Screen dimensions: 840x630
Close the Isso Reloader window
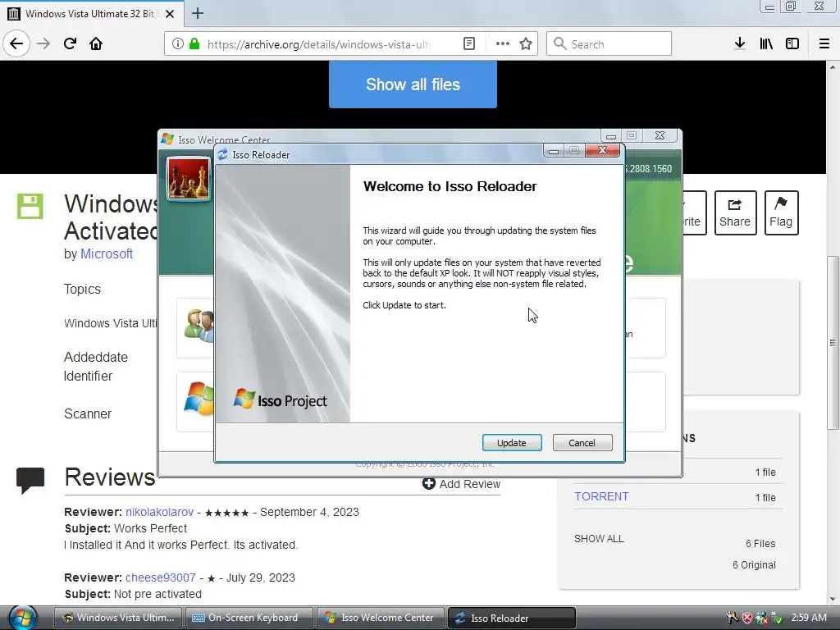(603, 151)
